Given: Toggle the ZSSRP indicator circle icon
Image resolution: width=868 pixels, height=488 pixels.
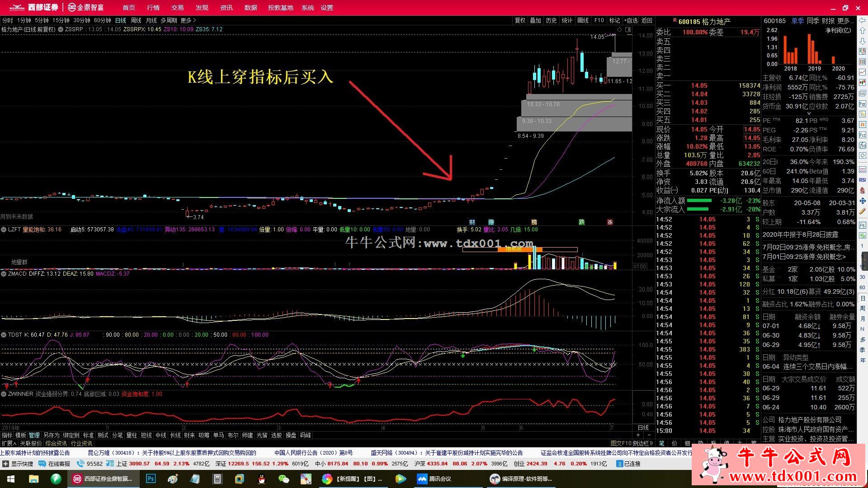Looking at the screenshot, I should [61, 29].
